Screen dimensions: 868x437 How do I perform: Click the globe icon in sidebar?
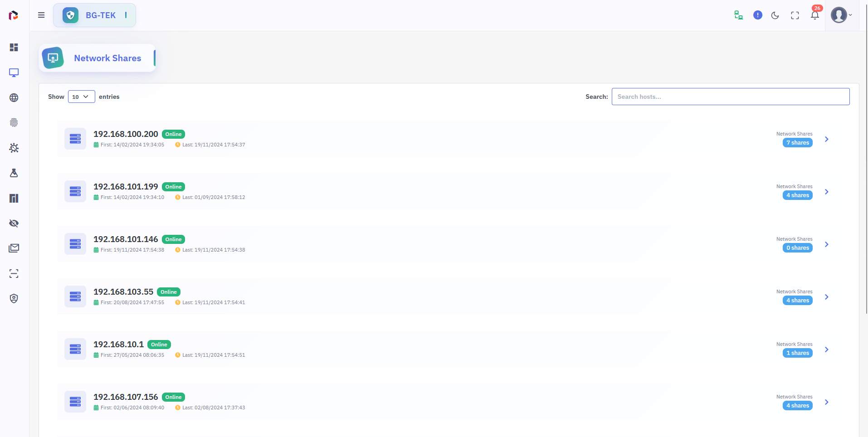click(x=14, y=98)
